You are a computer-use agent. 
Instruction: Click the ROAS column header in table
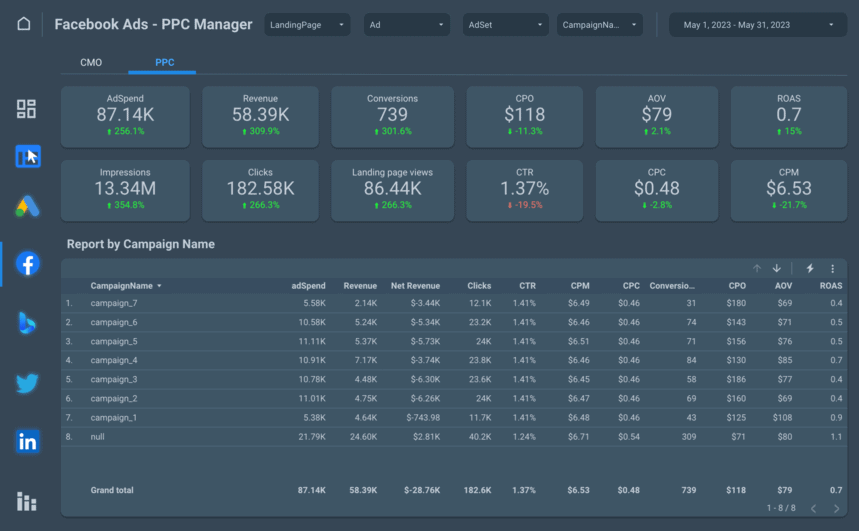[x=831, y=286]
